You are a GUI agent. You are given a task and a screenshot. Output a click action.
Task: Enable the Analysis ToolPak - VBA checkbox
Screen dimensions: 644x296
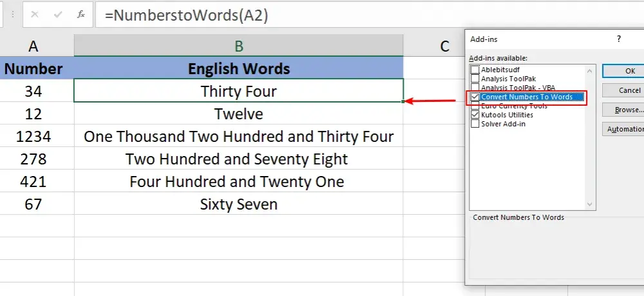(475, 87)
